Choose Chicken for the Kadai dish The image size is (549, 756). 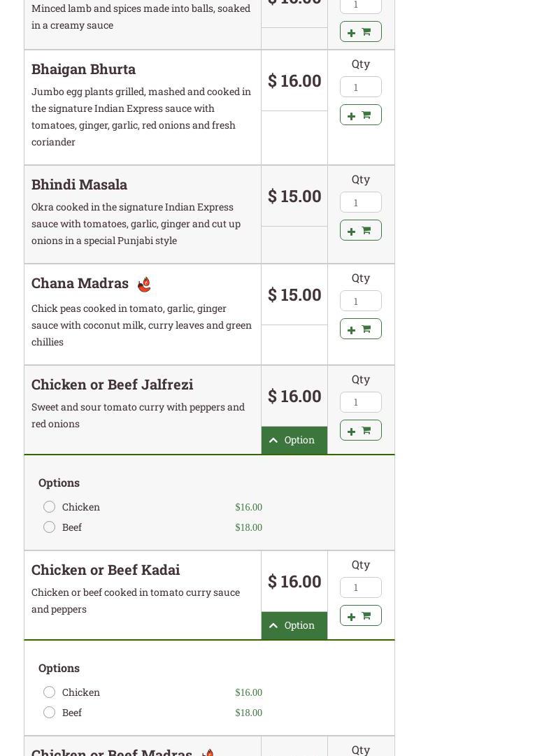[49, 692]
